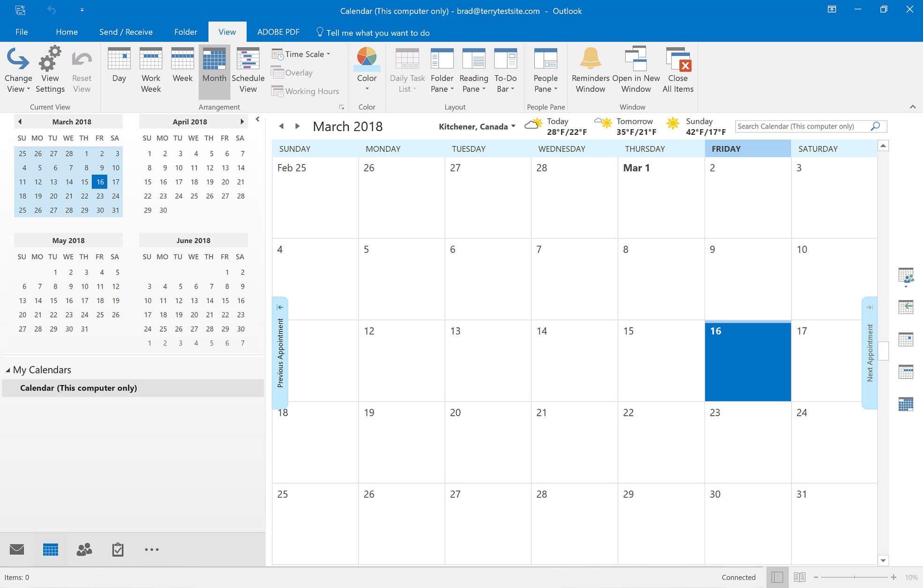Toggle the Reading Pane visibility
Viewport: 923px width, 588px height.
(x=473, y=70)
